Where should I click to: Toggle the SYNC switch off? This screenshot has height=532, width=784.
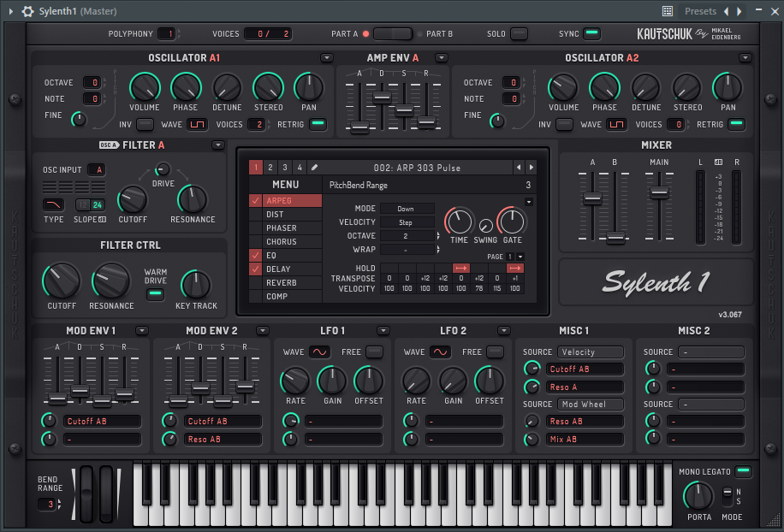click(591, 33)
